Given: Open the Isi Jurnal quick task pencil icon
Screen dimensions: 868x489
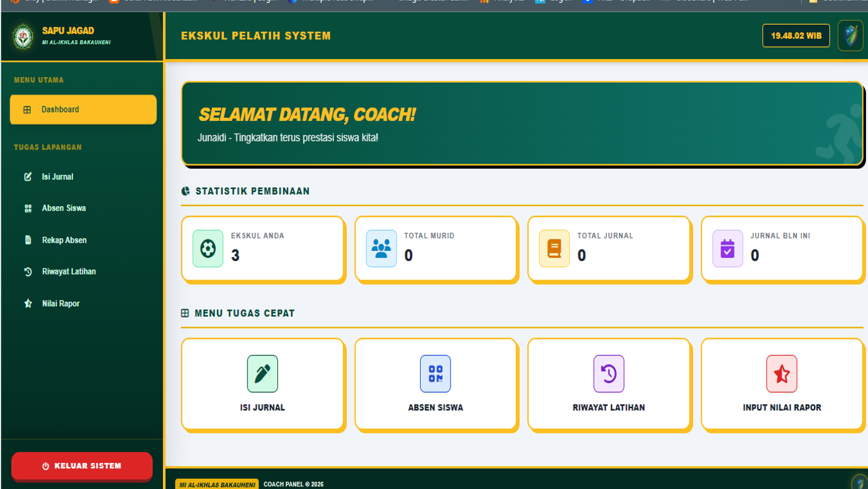Looking at the screenshot, I should click(263, 374).
